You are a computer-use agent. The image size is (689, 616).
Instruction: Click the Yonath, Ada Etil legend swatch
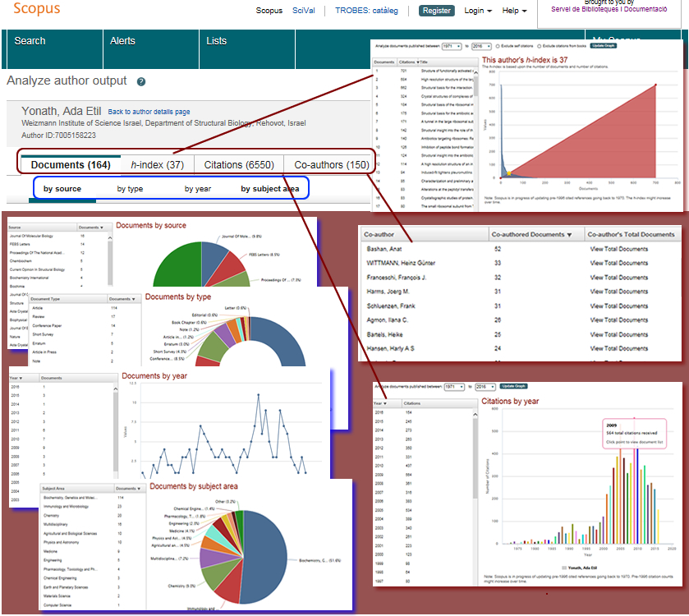[x=565, y=568]
